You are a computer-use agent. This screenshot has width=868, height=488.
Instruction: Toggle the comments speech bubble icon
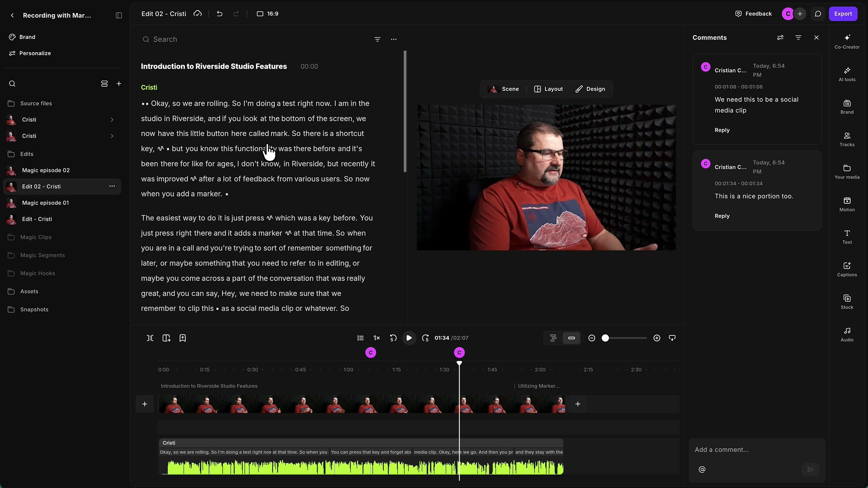point(818,14)
